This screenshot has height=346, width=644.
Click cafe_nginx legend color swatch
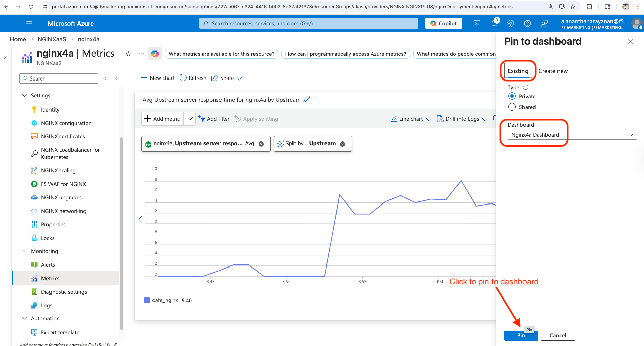click(147, 300)
